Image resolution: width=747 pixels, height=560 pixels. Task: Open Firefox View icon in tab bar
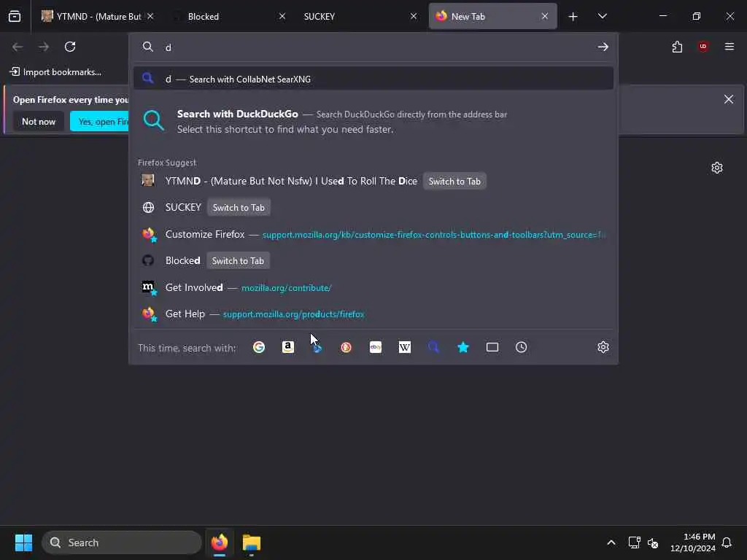coord(15,16)
